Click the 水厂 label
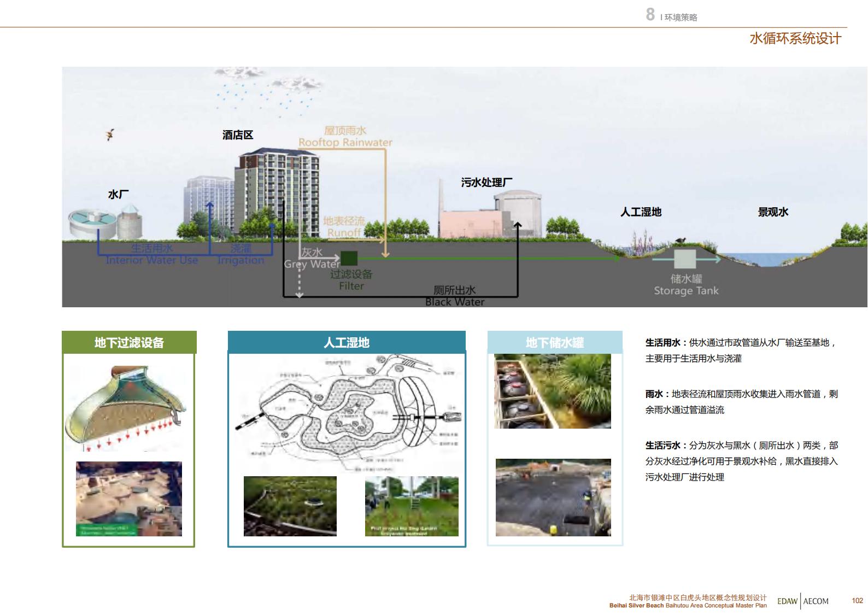The height and width of the screenshot is (614, 868). [118, 195]
